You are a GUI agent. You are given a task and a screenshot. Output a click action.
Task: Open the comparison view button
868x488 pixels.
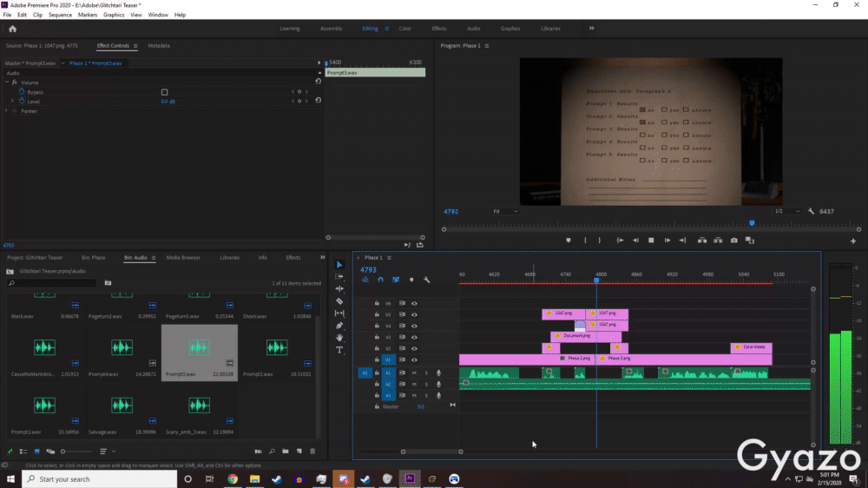[x=750, y=241]
